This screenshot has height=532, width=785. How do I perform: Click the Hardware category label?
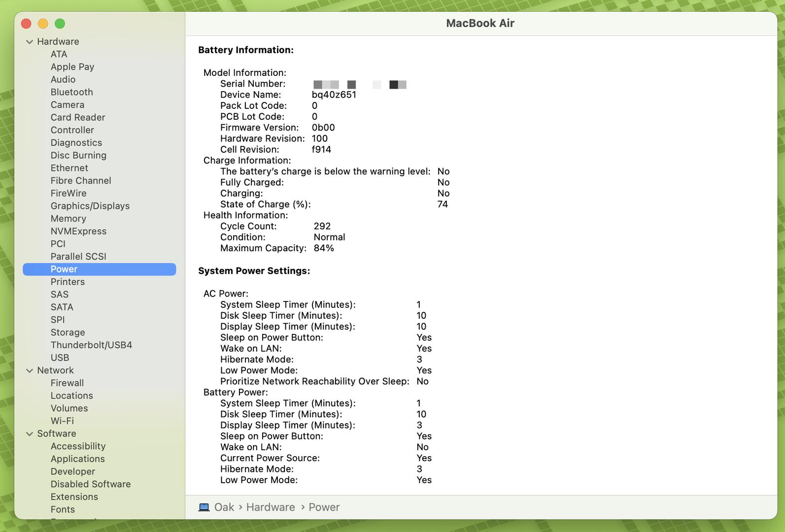[x=58, y=41]
